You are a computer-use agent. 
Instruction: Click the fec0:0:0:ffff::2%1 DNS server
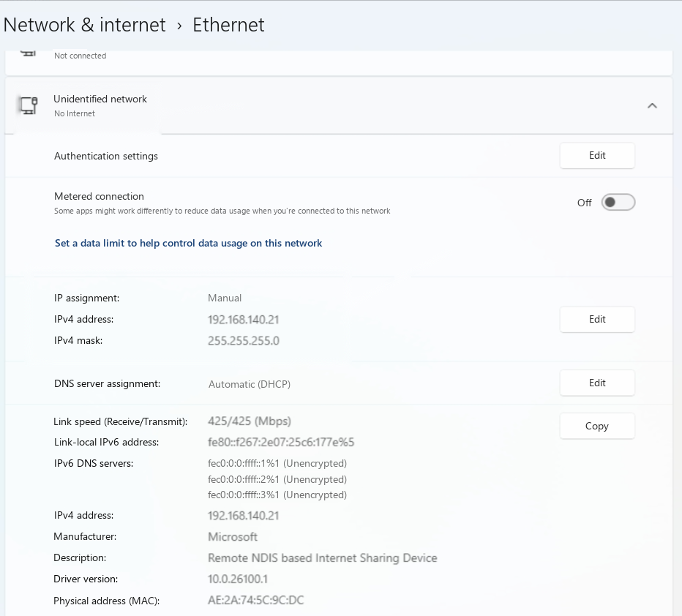coord(277,479)
